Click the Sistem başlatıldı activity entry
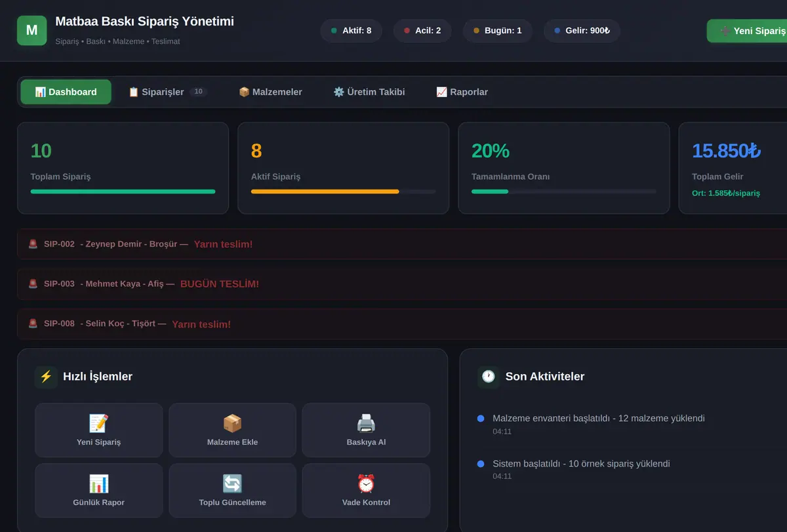Image resolution: width=787 pixels, height=532 pixels. coord(581,470)
